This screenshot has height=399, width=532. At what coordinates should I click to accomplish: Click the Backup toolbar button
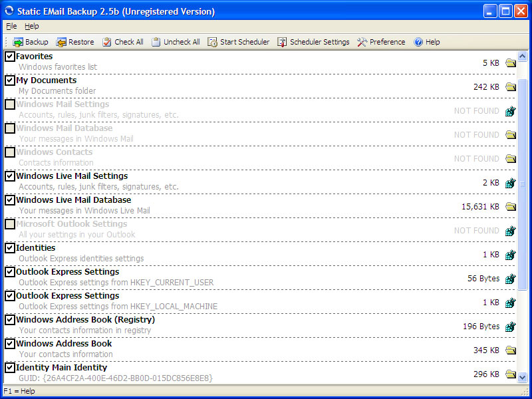(x=31, y=42)
